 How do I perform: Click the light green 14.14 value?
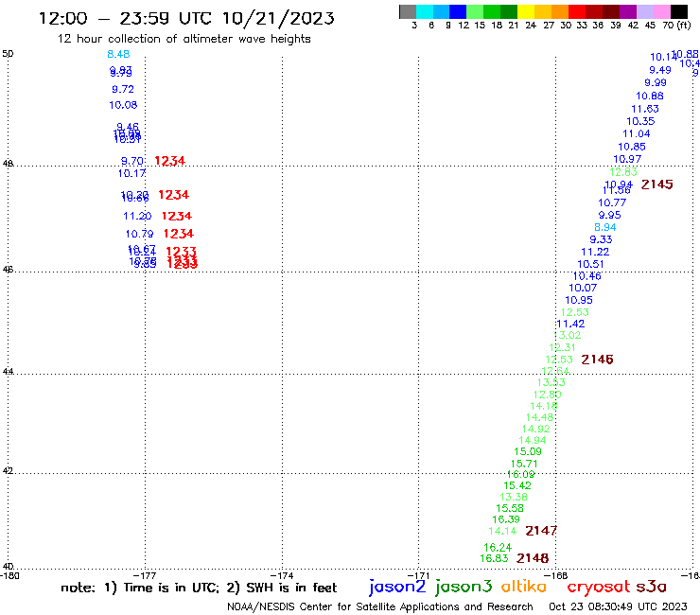click(x=502, y=532)
